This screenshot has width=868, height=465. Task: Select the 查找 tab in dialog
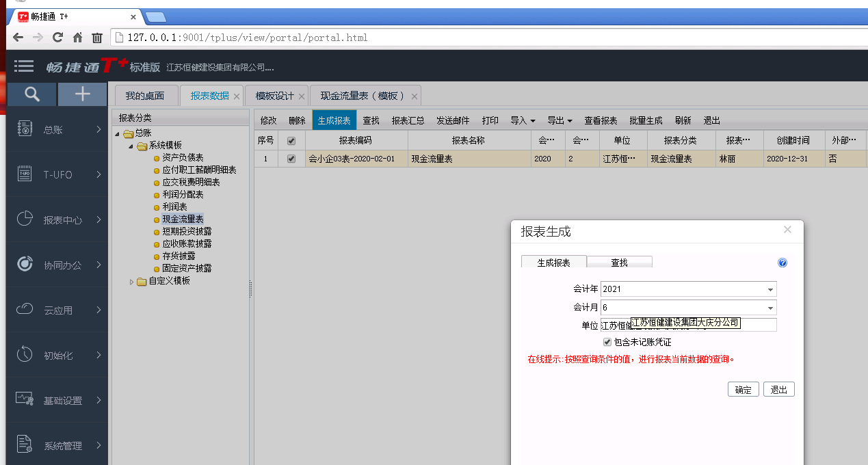pyautogui.click(x=620, y=263)
